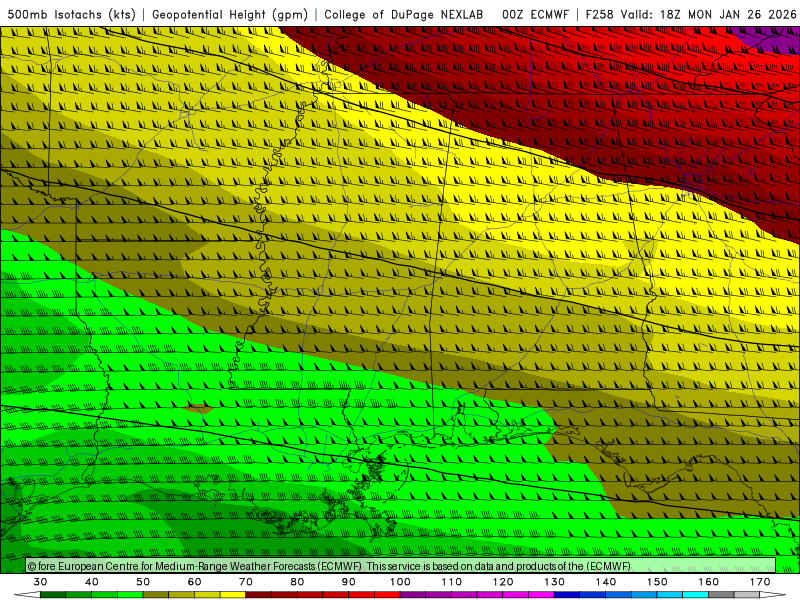Click the '50' value on the color scale
The height and width of the screenshot is (600, 800).
143,582
